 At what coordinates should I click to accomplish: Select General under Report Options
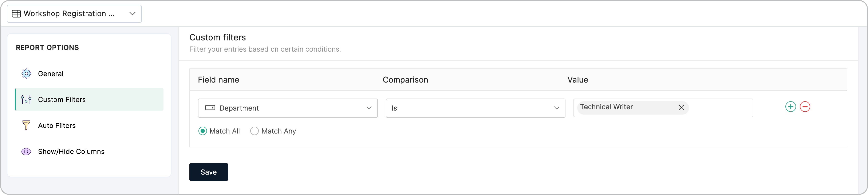coord(51,73)
